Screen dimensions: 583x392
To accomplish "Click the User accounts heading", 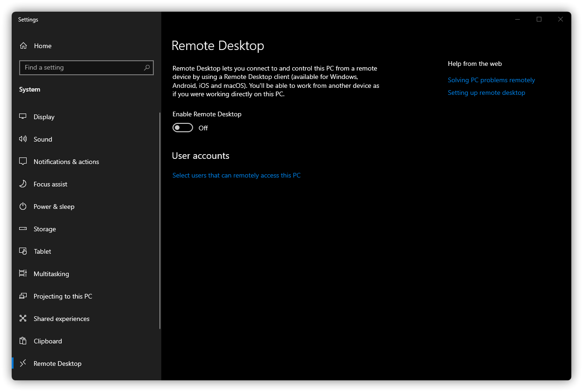I will pos(201,156).
